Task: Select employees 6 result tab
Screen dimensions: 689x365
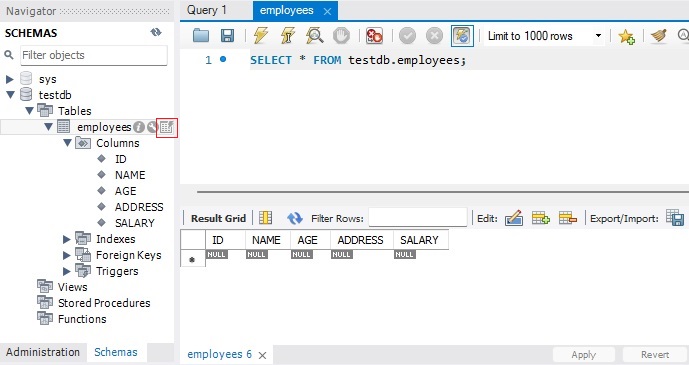Action: pyautogui.click(x=219, y=354)
